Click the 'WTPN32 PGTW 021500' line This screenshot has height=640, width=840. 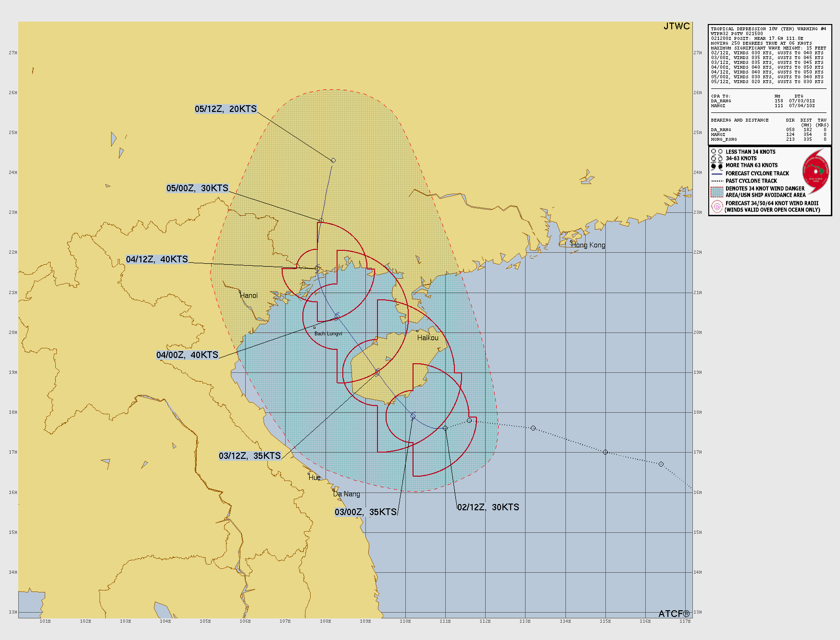point(737,34)
